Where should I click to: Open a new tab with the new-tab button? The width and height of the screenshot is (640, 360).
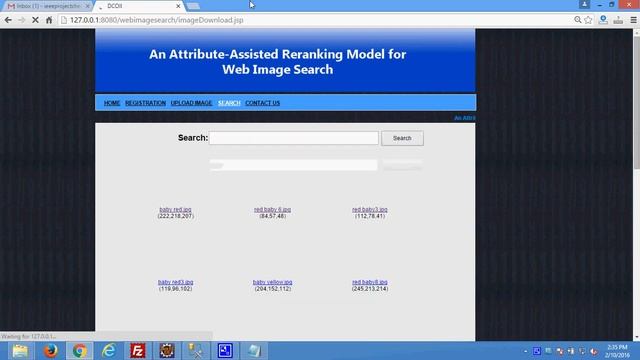[193, 6]
